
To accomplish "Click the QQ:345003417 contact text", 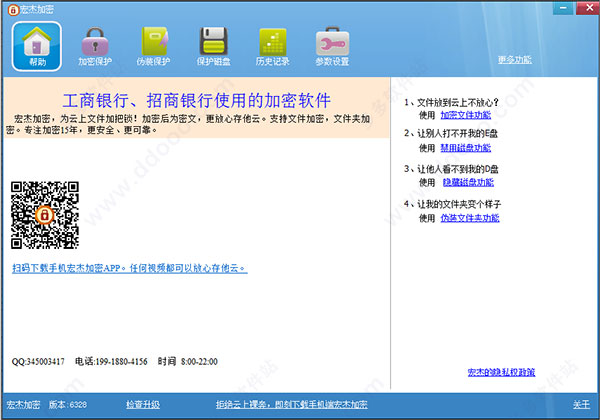I will click(38, 361).
